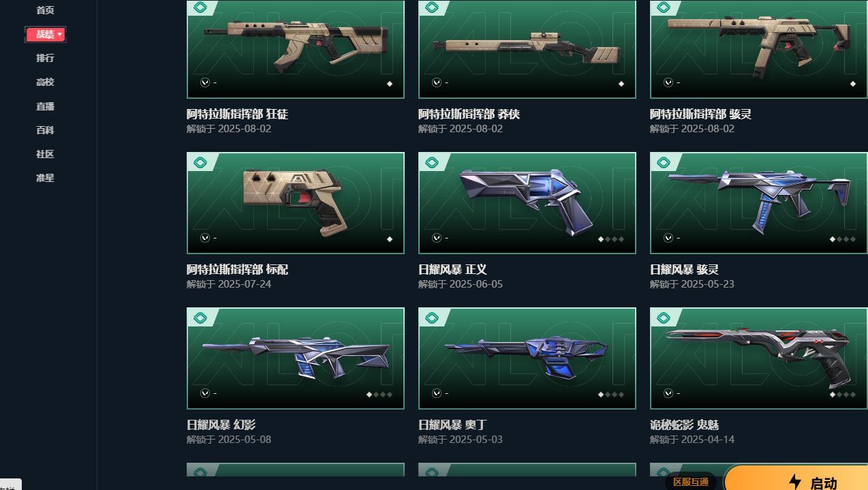Open the 日耀风暴 正义 skin thumbnail
This screenshot has width=868, height=490.
tap(527, 203)
